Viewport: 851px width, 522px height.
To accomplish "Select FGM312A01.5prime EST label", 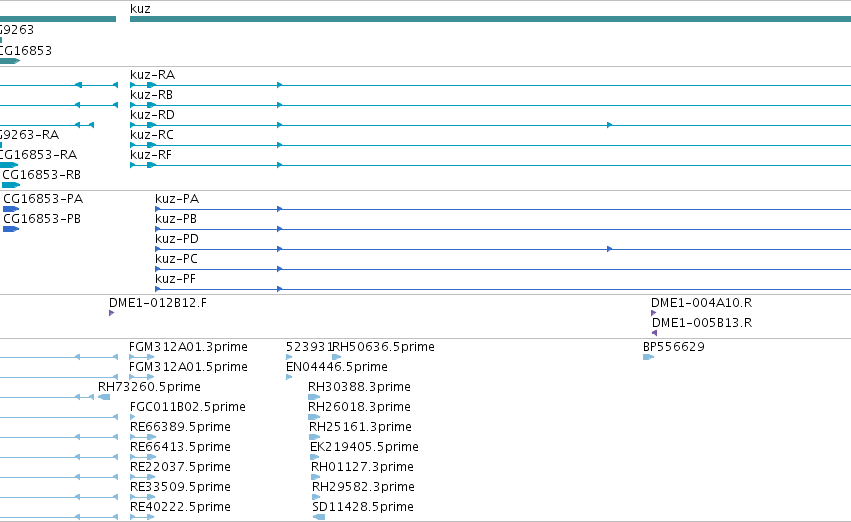I will tap(188, 367).
